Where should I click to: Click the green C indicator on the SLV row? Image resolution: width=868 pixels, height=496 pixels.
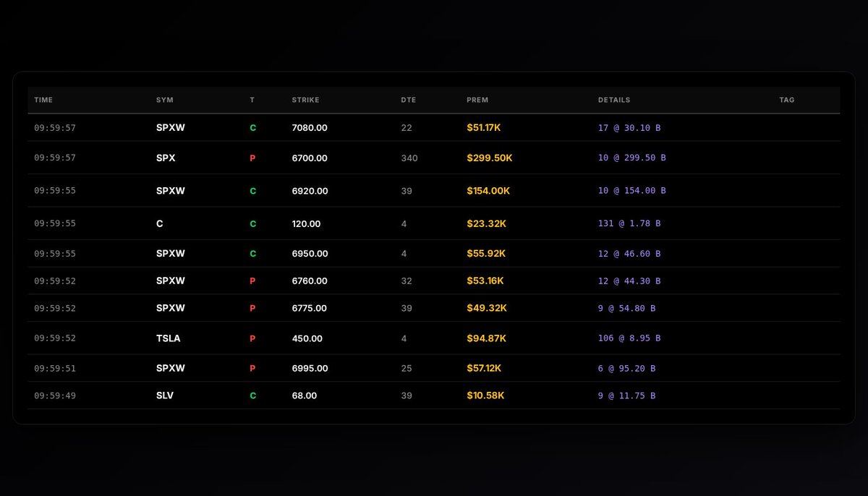[x=252, y=395]
